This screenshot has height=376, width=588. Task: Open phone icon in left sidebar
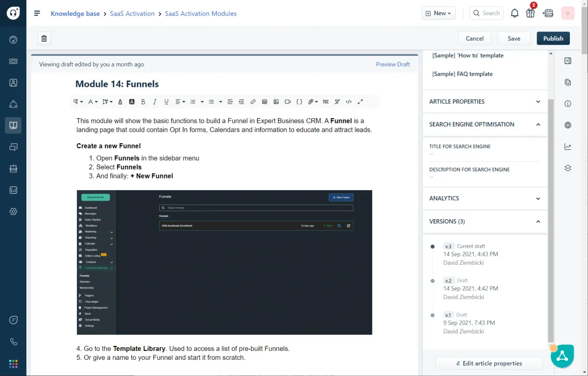13,342
